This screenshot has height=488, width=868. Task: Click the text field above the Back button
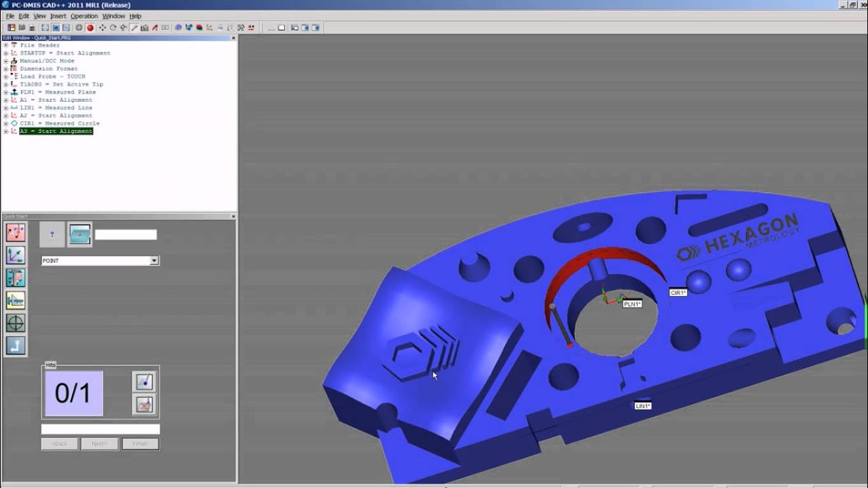(x=100, y=429)
